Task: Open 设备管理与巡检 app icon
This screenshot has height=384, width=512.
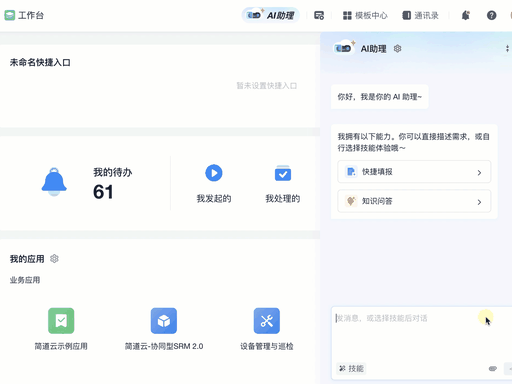Action: (x=267, y=321)
